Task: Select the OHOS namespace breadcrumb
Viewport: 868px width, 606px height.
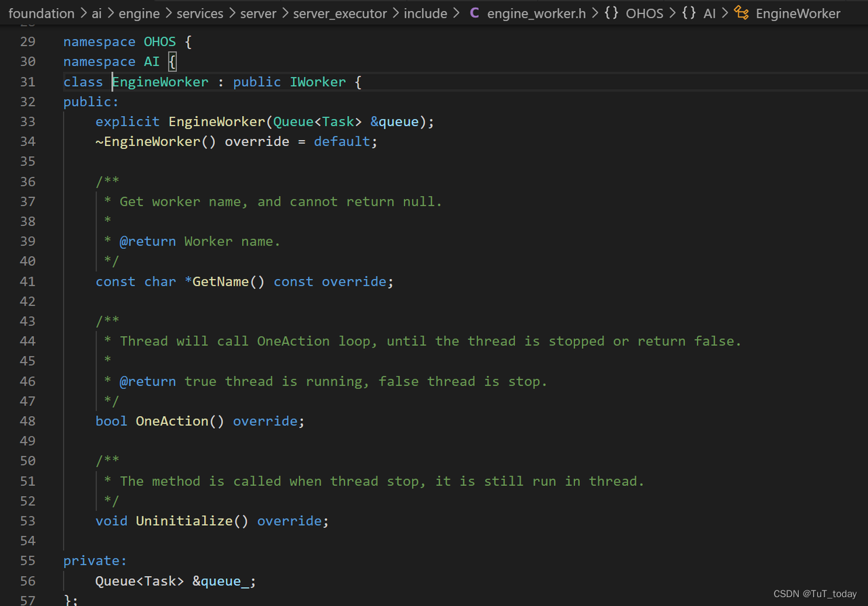Action: (x=644, y=13)
